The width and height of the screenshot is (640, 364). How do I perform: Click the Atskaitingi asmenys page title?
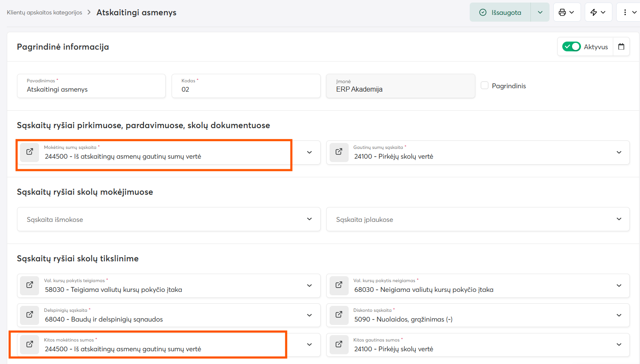136,12
